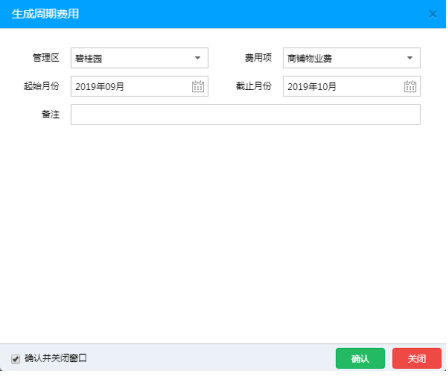
Task: Open calendar picker for 截止月份
Action: [410, 86]
